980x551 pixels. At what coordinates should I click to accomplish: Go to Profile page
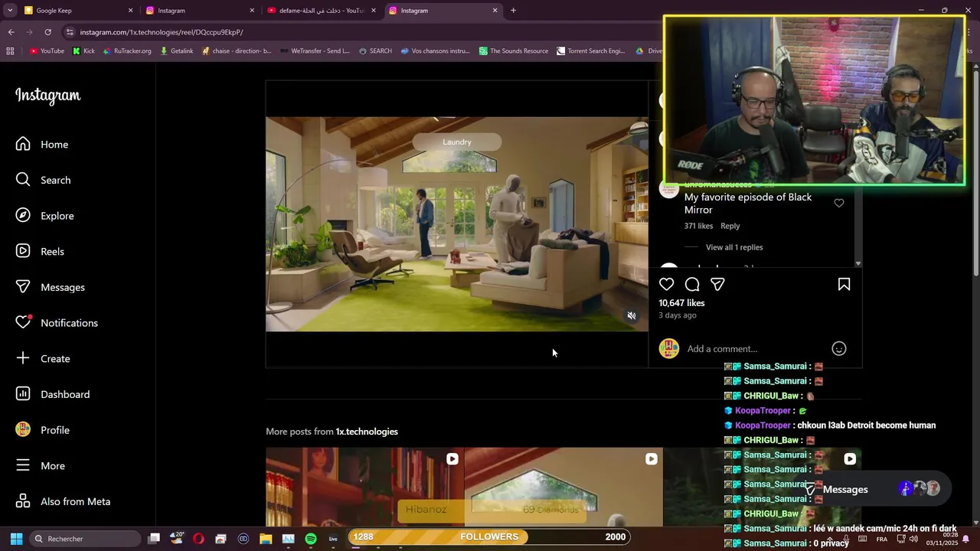[43, 430]
